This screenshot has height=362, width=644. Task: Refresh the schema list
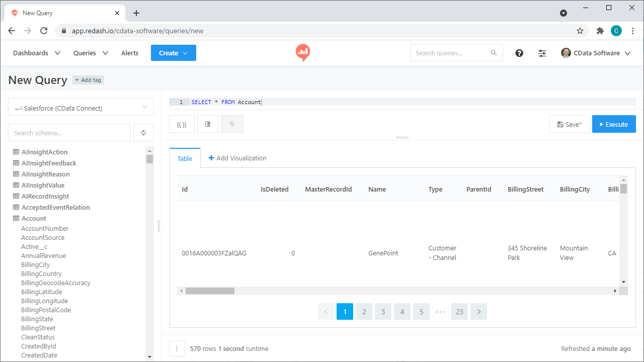(143, 133)
